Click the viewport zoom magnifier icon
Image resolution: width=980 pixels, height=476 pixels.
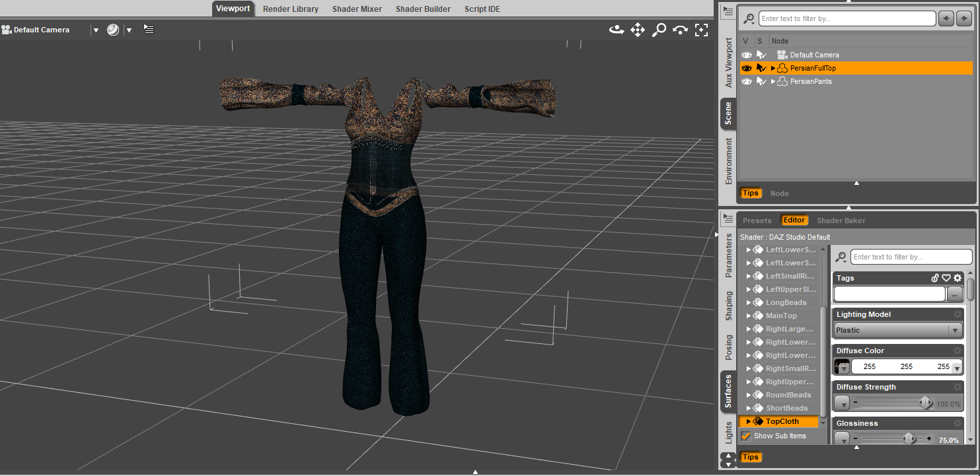(x=659, y=30)
